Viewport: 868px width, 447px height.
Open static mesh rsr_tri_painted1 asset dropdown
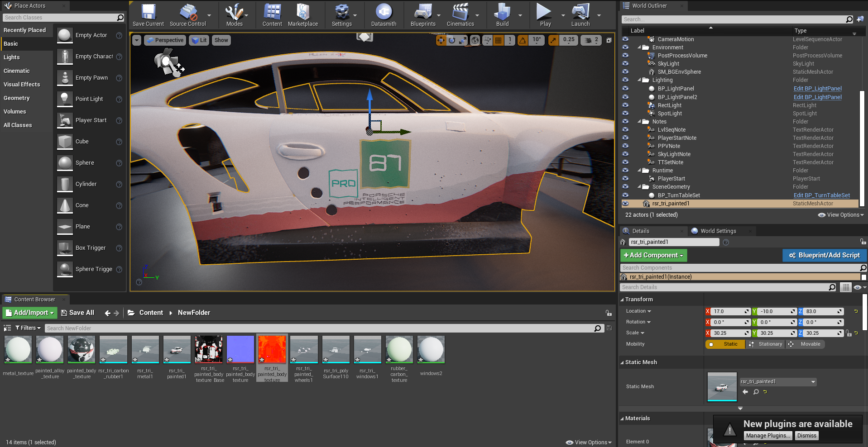778,382
